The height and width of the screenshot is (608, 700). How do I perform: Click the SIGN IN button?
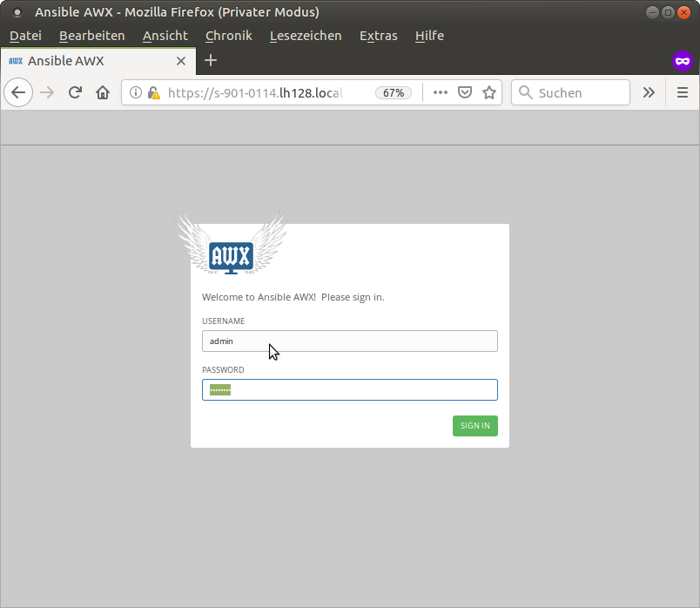pyautogui.click(x=475, y=426)
